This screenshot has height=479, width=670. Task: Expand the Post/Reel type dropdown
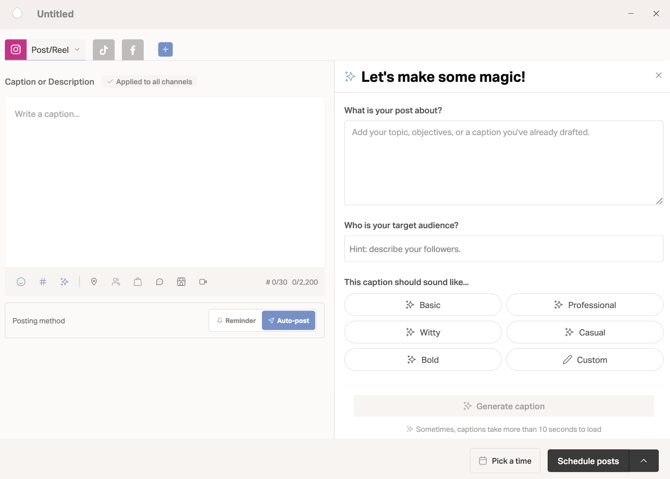tap(56, 50)
